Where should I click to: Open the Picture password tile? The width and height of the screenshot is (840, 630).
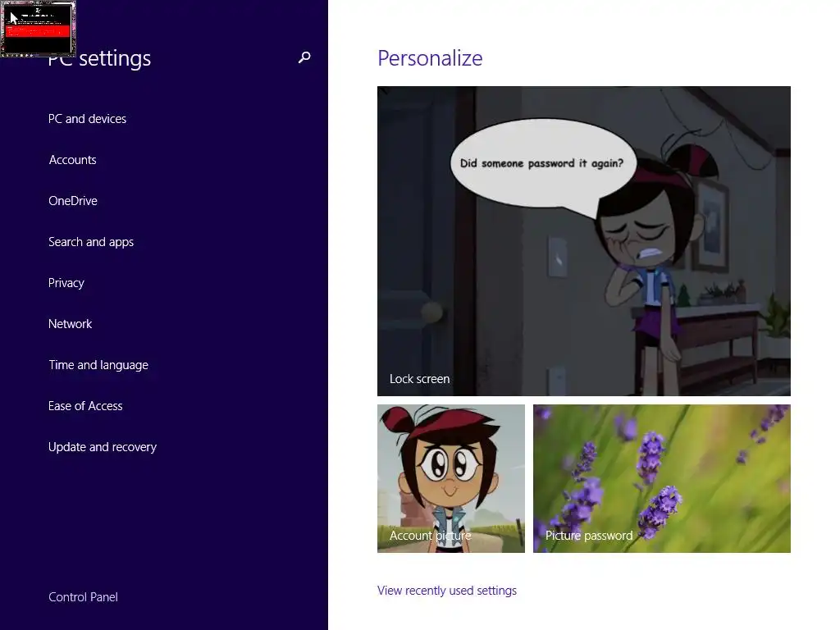point(662,478)
